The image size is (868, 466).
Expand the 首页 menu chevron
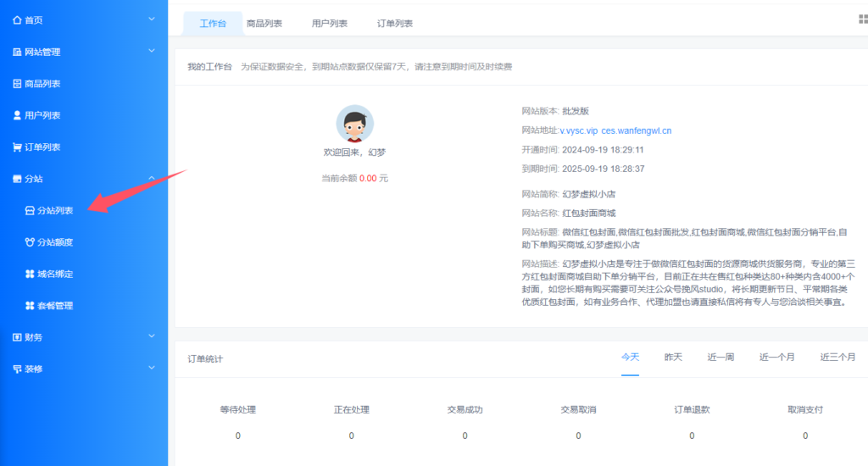tap(152, 19)
